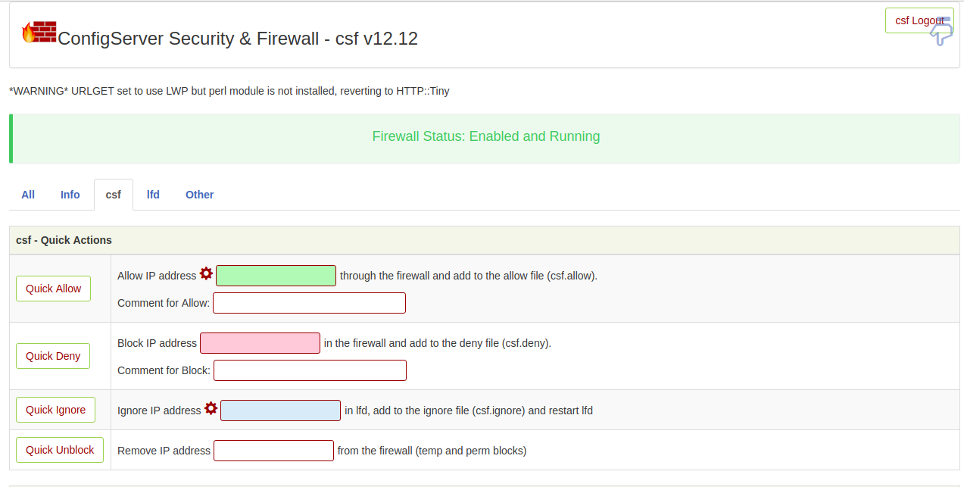The image size is (964, 488).
Task: Open the lfd tab
Action: tap(153, 194)
